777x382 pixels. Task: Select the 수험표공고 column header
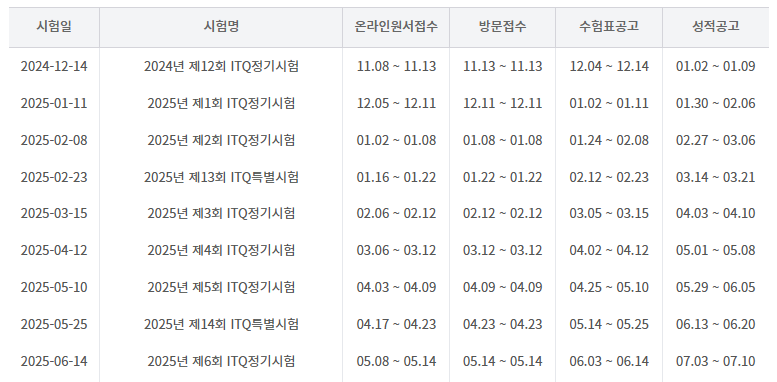609,27
